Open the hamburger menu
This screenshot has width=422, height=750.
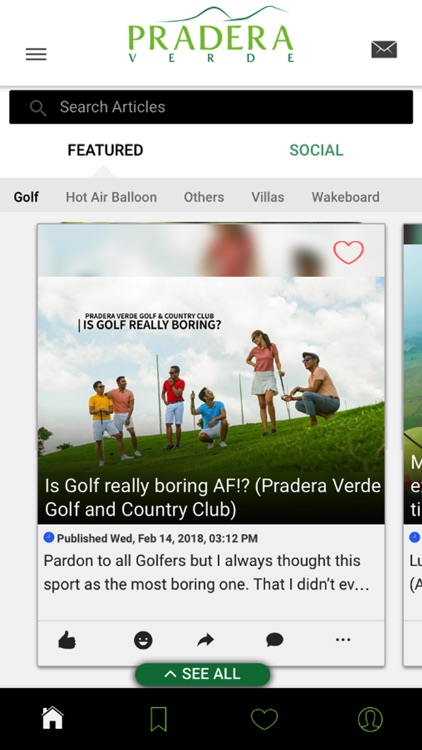click(36, 54)
